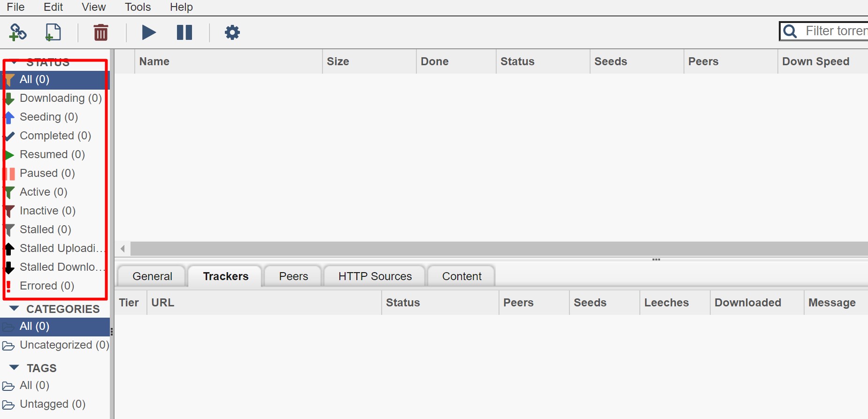Click the green Active funnel icon
868x419 pixels.
pyautogui.click(x=9, y=193)
